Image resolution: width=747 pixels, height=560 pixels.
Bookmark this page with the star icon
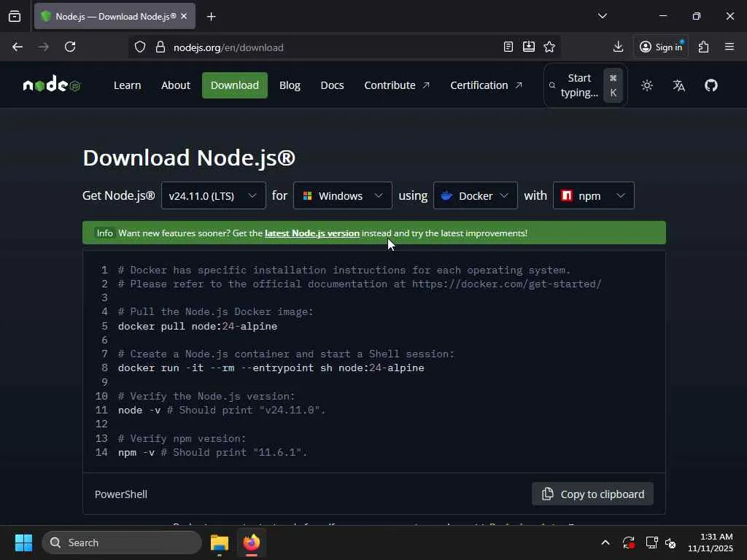[549, 47]
